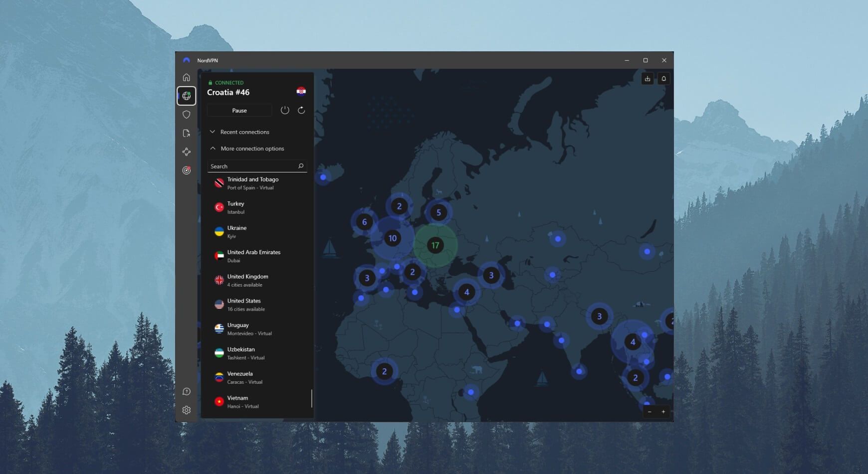The width and height of the screenshot is (868, 474).
Task: Minimize the NordVPN window
Action: click(627, 60)
